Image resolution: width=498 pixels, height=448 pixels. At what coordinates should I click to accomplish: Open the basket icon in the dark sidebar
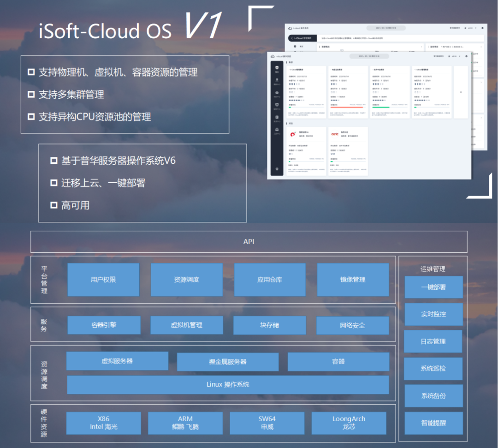(277, 92)
